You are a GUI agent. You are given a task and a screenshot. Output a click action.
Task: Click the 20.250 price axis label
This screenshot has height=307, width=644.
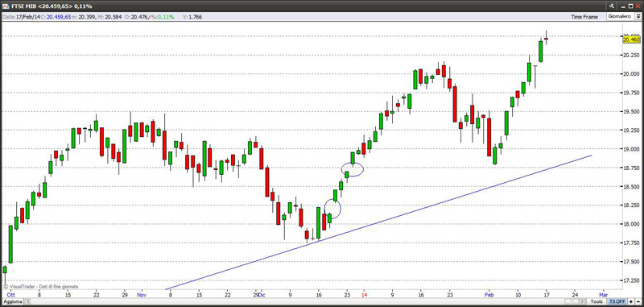tap(632, 55)
